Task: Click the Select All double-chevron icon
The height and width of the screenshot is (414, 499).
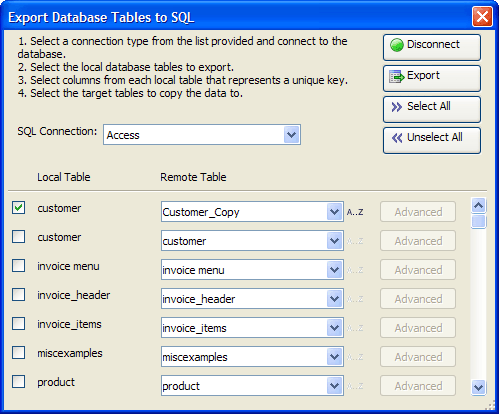Action: click(x=397, y=107)
